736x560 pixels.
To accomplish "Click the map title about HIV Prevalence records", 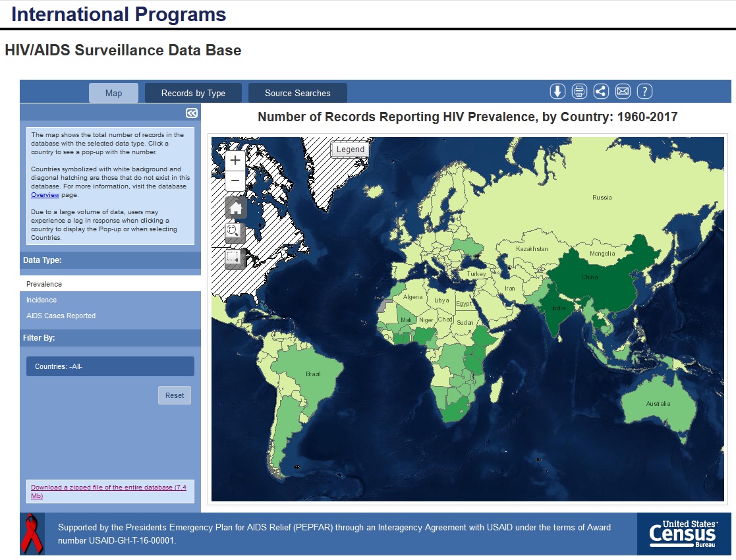I will coord(468,117).
